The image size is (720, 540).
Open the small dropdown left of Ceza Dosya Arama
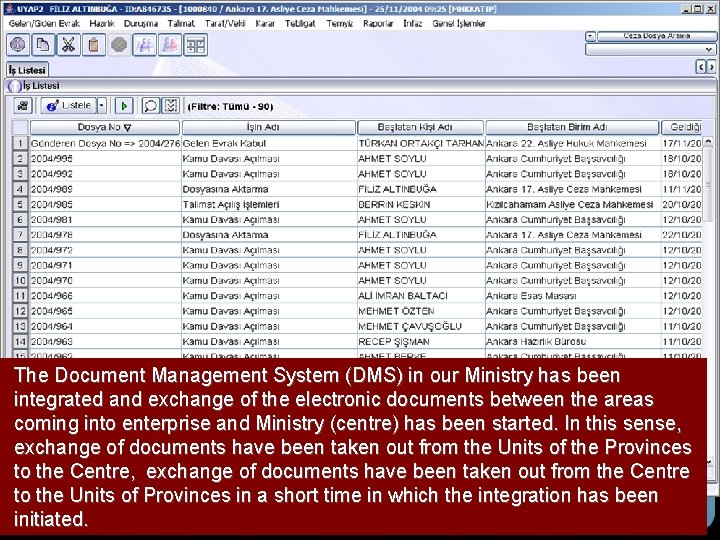(x=591, y=36)
